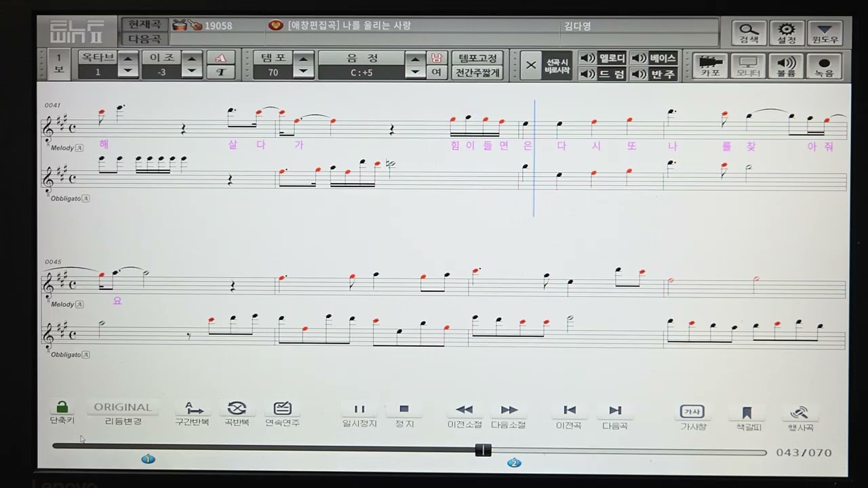
Task: Select the 현재곡 (Current song) row label
Action: (x=144, y=25)
